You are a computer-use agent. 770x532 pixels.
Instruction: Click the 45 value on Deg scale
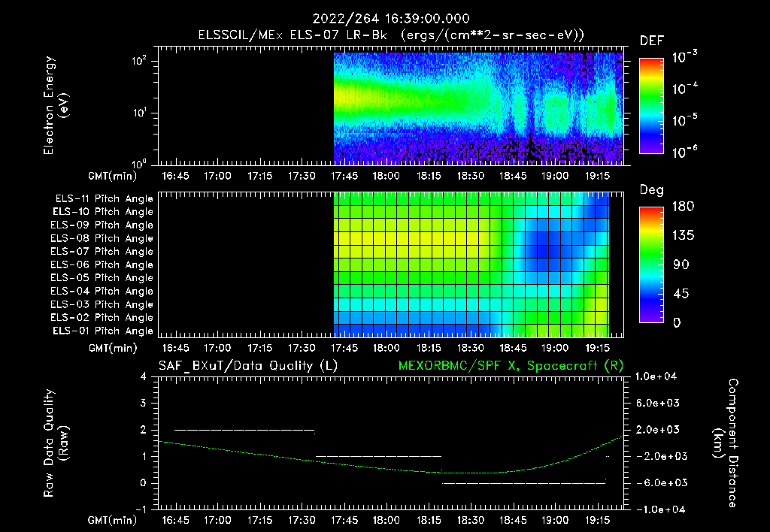[x=681, y=294]
